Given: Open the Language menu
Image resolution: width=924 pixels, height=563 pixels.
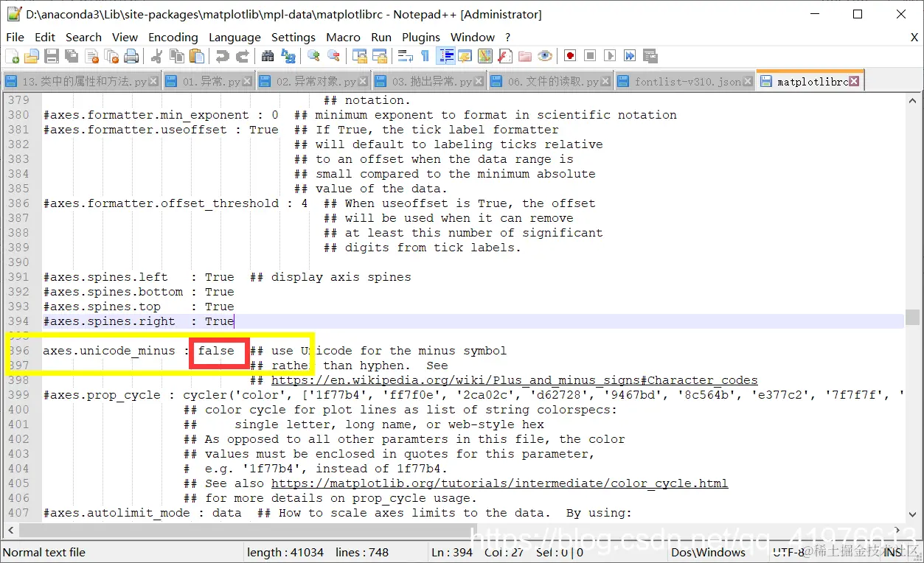Looking at the screenshot, I should (235, 37).
